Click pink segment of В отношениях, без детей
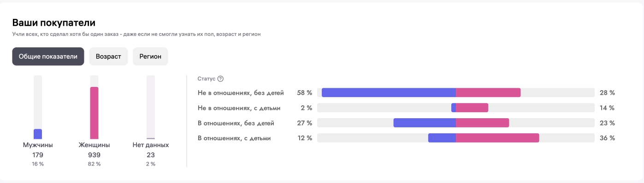Viewport: 644px width, 183px height. (x=483, y=123)
